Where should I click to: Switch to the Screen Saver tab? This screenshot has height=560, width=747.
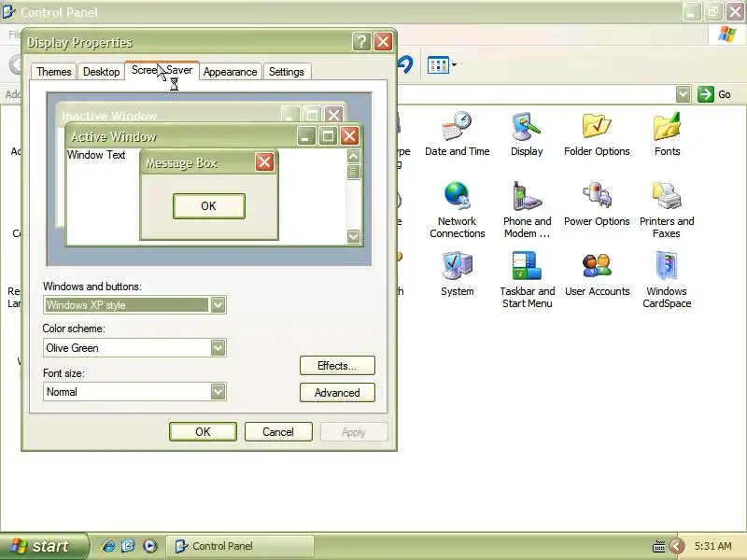tap(162, 71)
